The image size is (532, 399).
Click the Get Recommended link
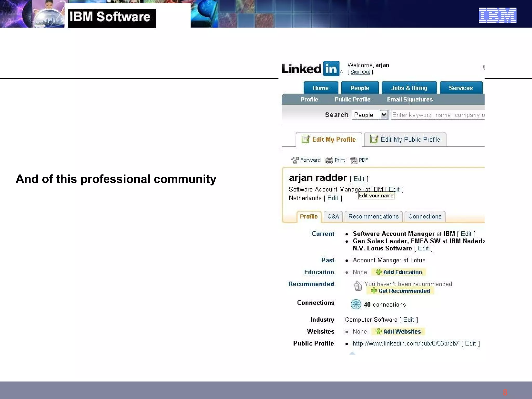[x=404, y=291]
